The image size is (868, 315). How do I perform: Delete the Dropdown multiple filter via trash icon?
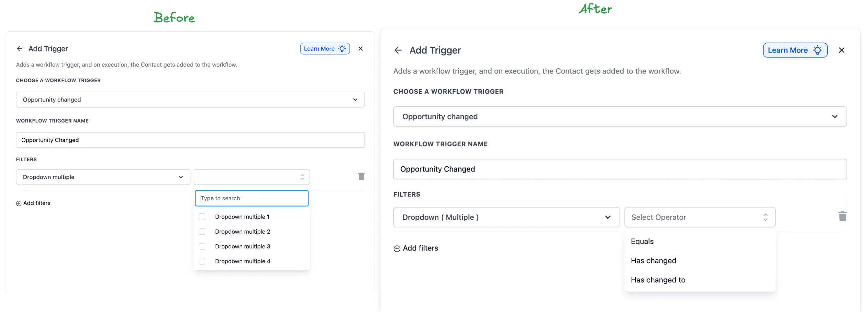point(361,176)
